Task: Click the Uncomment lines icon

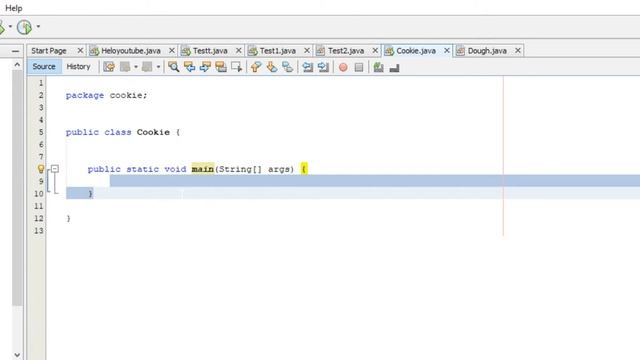Action: [x=394, y=68]
